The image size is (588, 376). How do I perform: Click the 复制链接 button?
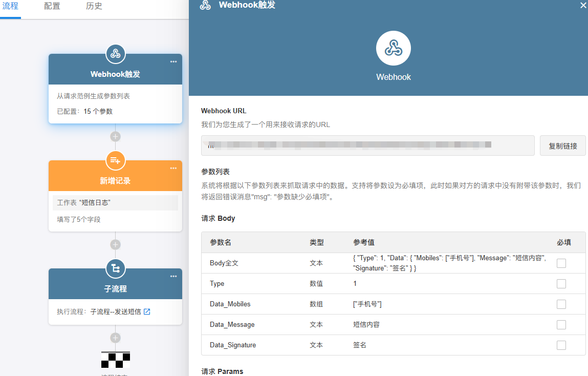click(563, 146)
